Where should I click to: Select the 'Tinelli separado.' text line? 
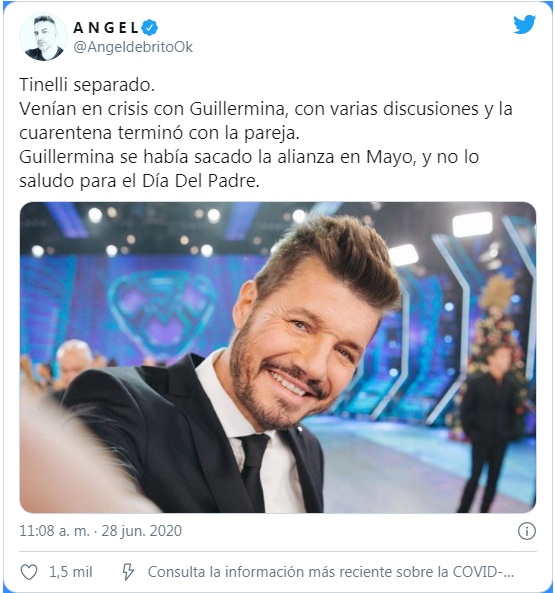(x=87, y=85)
